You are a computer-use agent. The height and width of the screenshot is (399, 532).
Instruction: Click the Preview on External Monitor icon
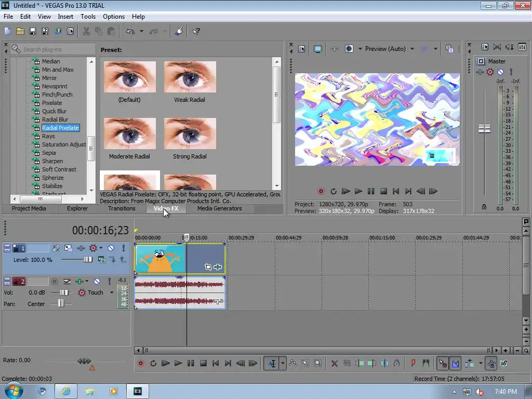[317, 49]
